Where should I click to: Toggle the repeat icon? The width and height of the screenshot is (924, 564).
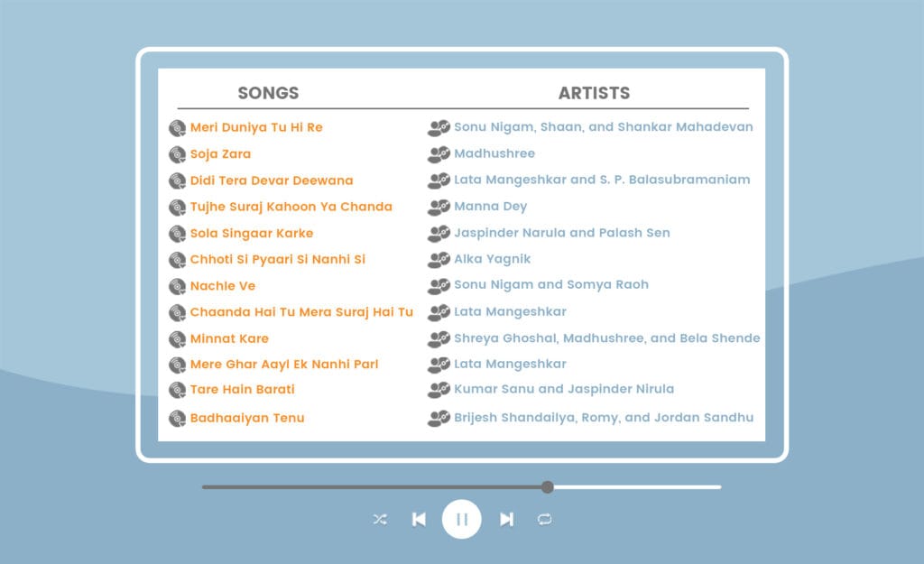pos(544,519)
